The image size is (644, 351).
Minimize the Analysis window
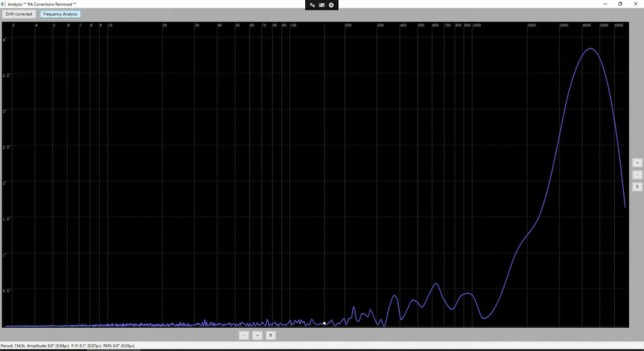[x=605, y=4]
